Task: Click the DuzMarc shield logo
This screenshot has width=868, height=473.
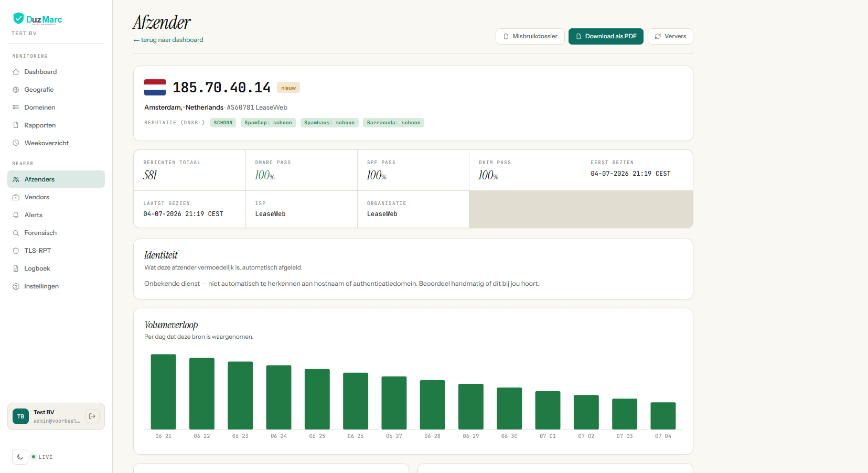Action: (18, 18)
